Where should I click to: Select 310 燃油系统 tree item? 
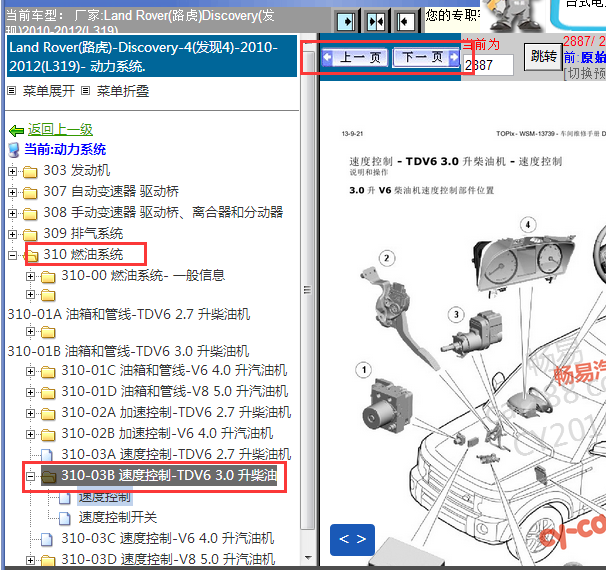click(83, 254)
